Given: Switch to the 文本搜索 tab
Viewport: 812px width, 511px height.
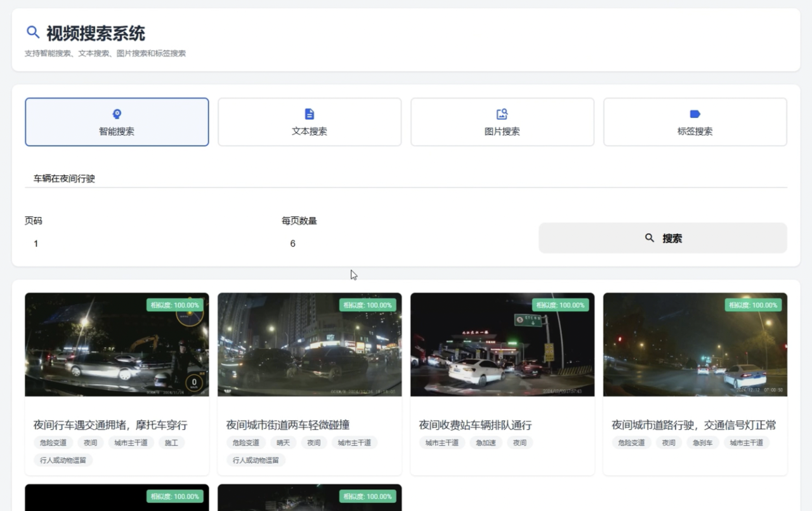Looking at the screenshot, I should [x=310, y=123].
